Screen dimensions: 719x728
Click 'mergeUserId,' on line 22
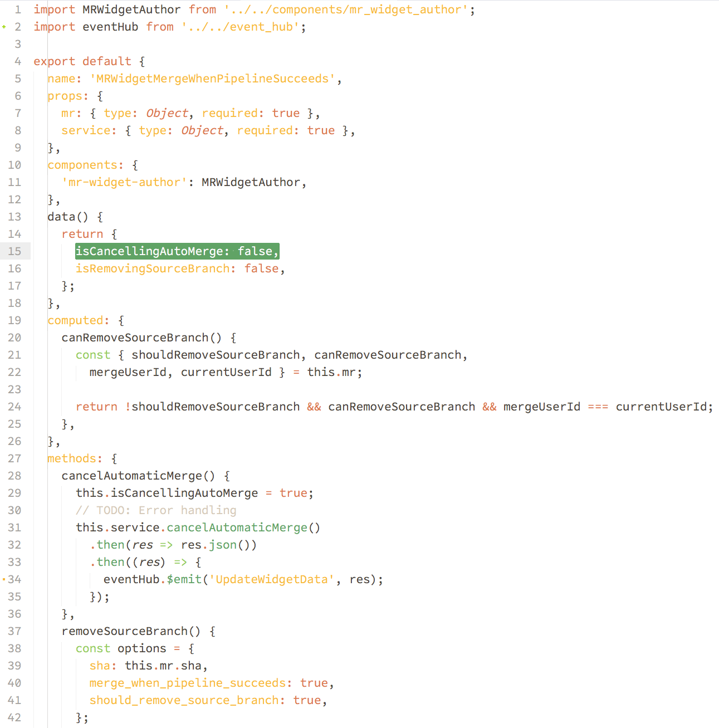(131, 372)
